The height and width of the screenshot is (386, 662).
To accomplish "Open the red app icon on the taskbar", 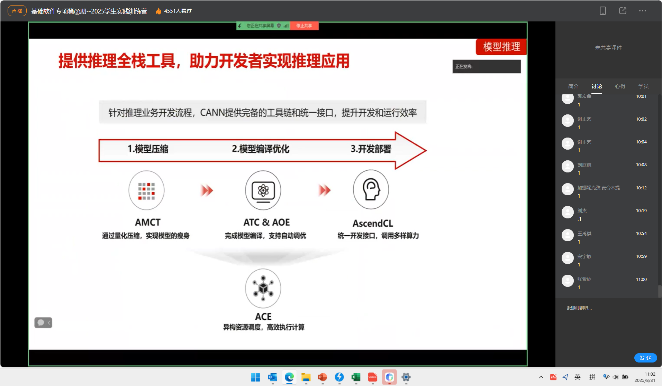I will point(372,377).
